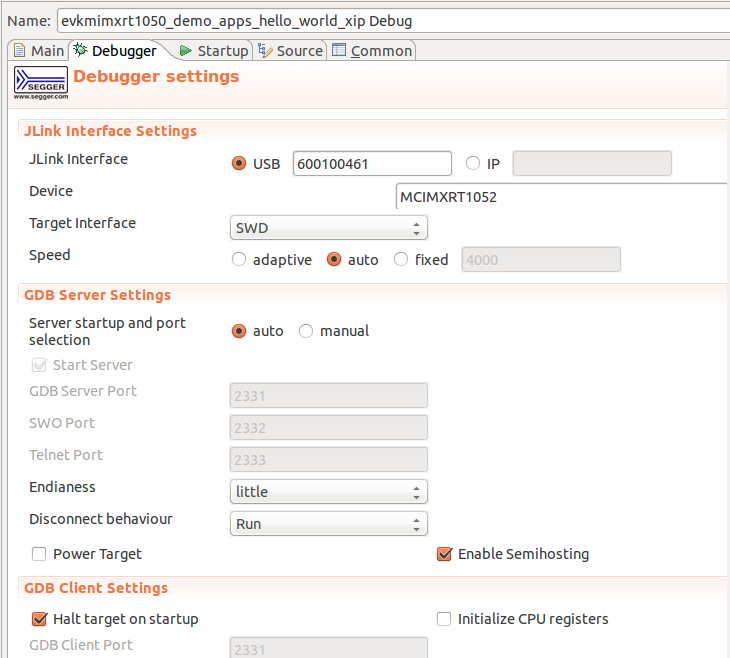This screenshot has height=658, width=730.
Task: Open the Source tab
Action: coord(291,50)
